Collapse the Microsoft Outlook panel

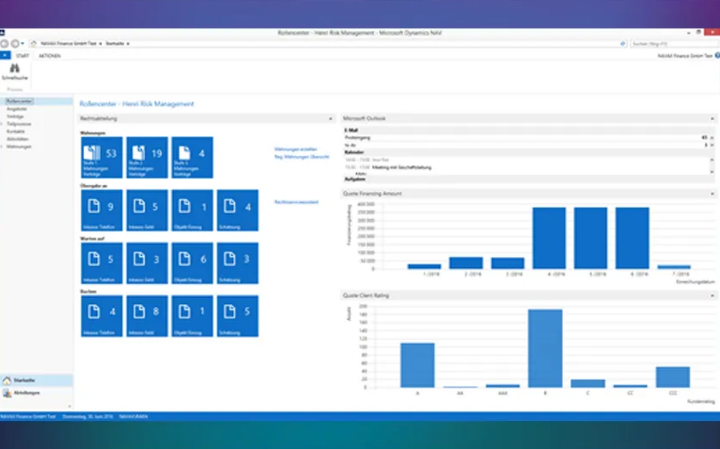712,119
